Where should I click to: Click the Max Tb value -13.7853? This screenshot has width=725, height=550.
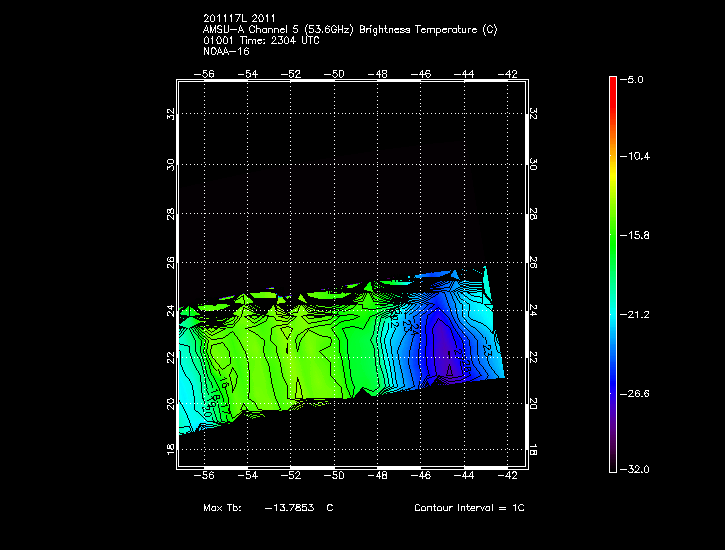[x=291, y=508]
